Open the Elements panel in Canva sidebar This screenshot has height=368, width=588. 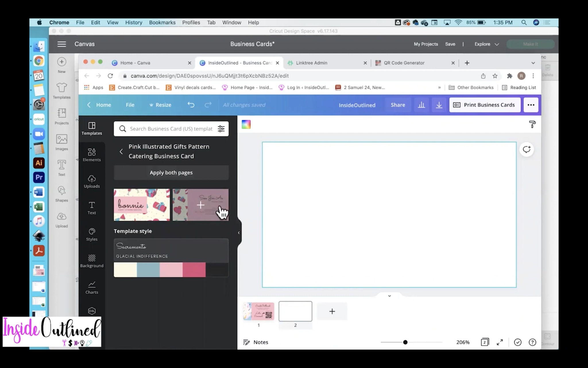(92, 155)
